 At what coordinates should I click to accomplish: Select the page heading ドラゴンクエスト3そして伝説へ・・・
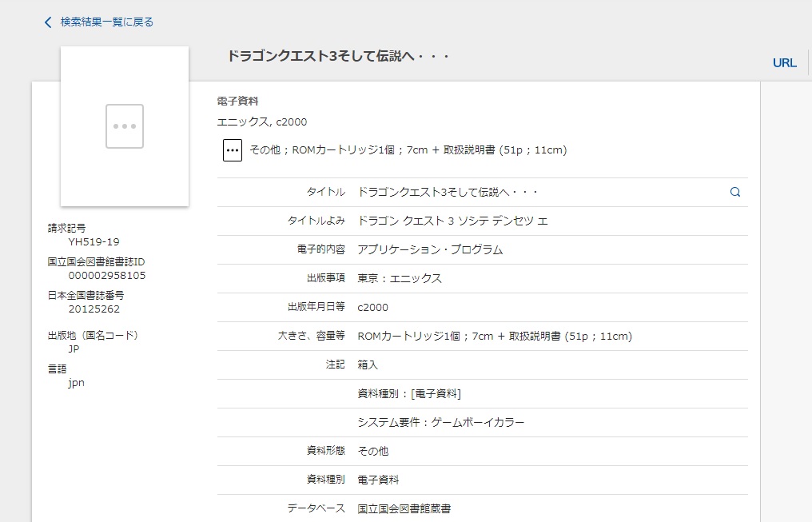[337, 56]
